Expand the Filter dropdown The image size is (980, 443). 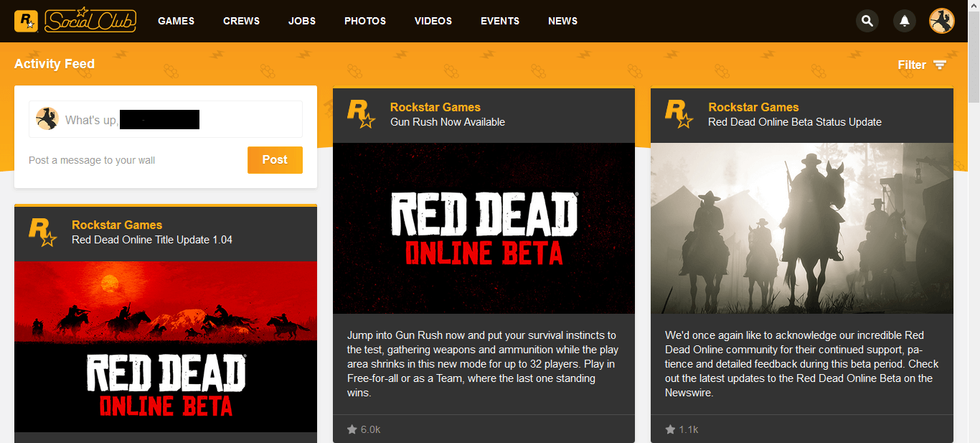(x=922, y=65)
